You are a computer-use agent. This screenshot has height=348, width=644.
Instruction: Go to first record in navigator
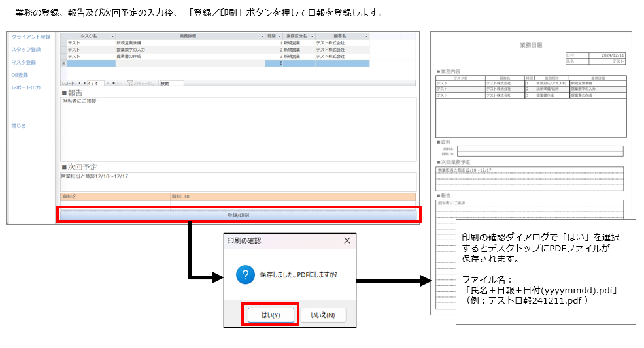point(79,84)
